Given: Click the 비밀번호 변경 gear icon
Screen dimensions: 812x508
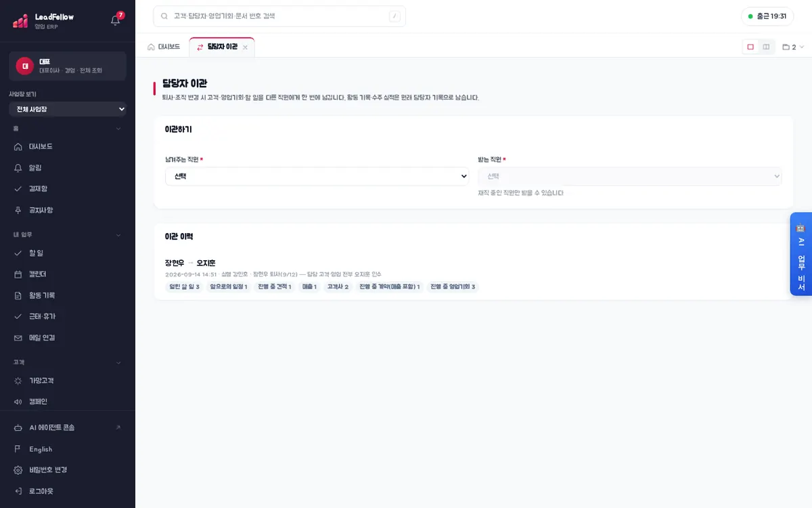Looking at the screenshot, I should tap(18, 470).
